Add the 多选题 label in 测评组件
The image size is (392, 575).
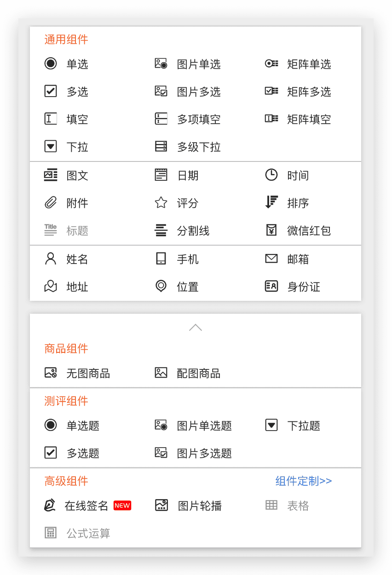[x=83, y=453]
